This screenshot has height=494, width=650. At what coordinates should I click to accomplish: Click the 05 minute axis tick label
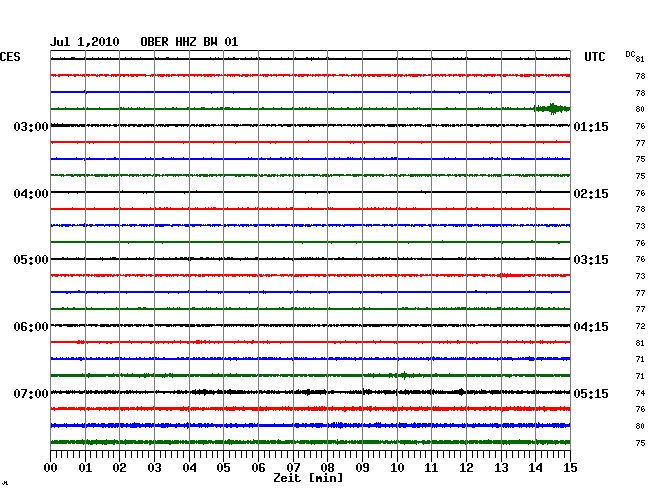pos(223,468)
